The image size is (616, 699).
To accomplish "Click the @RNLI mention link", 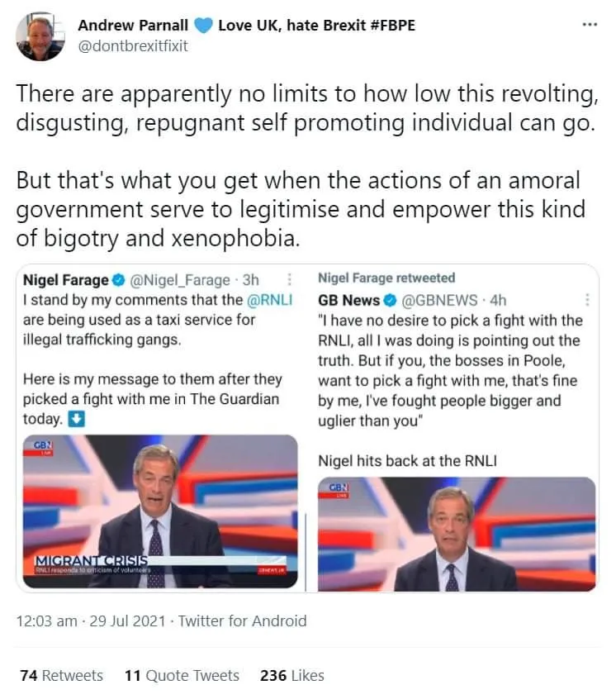I will tap(270, 300).
